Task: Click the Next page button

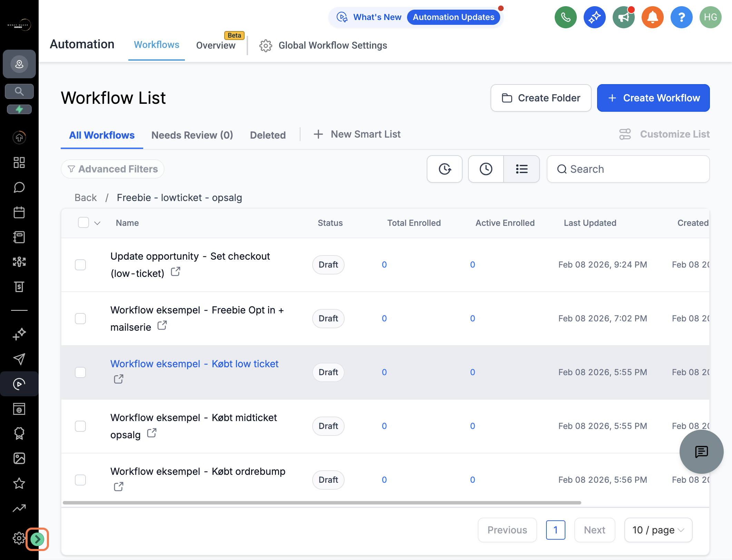Action: pyautogui.click(x=595, y=530)
